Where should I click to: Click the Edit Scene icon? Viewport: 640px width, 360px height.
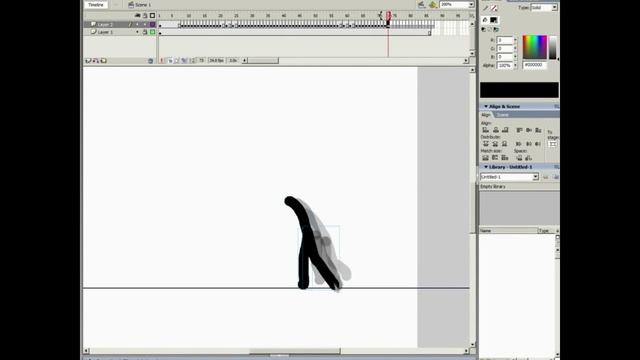point(421,4)
